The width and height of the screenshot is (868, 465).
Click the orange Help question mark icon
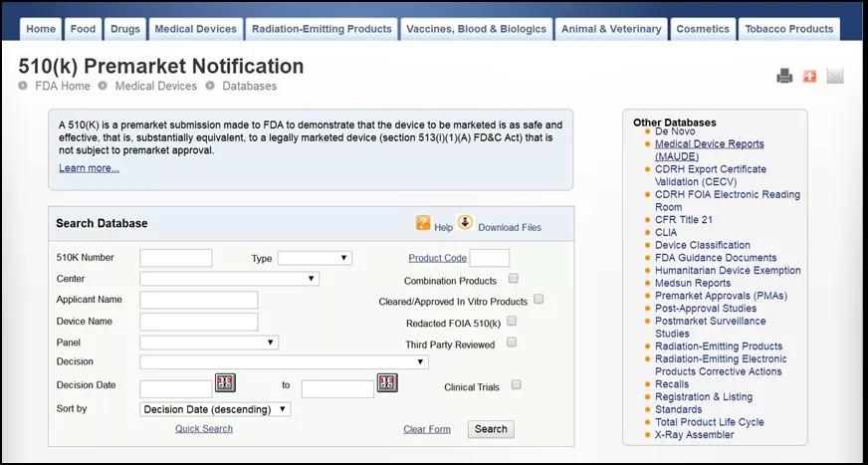coord(423,224)
